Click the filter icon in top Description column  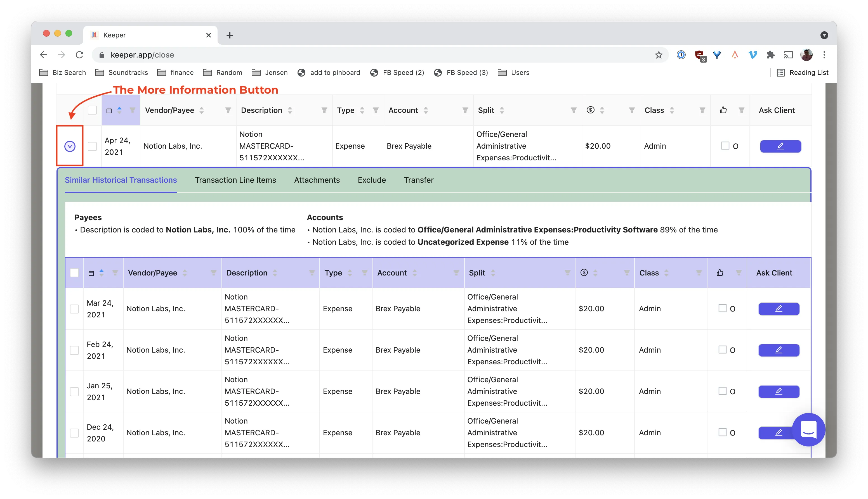(324, 110)
